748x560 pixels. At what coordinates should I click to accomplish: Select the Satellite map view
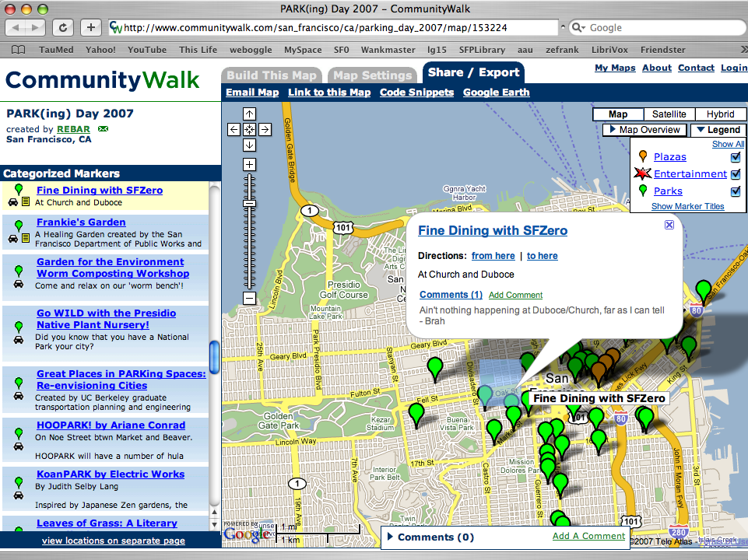click(669, 114)
